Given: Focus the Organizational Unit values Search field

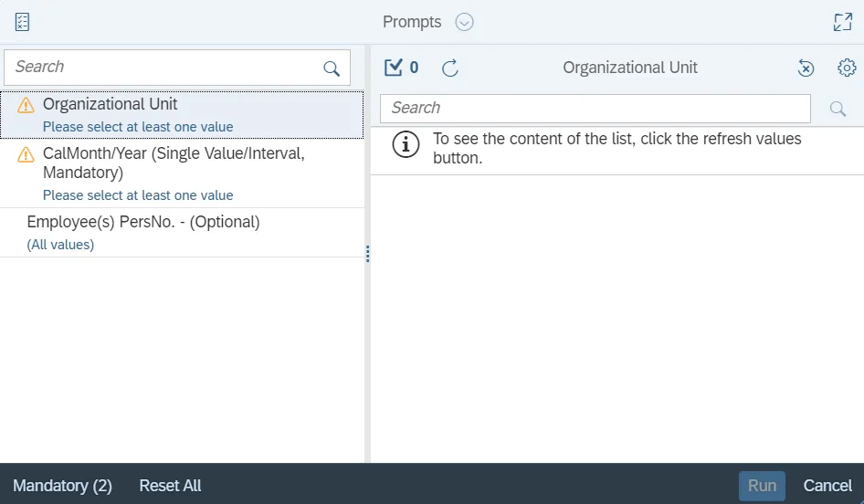Looking at the screenshot, I should 594,109.
